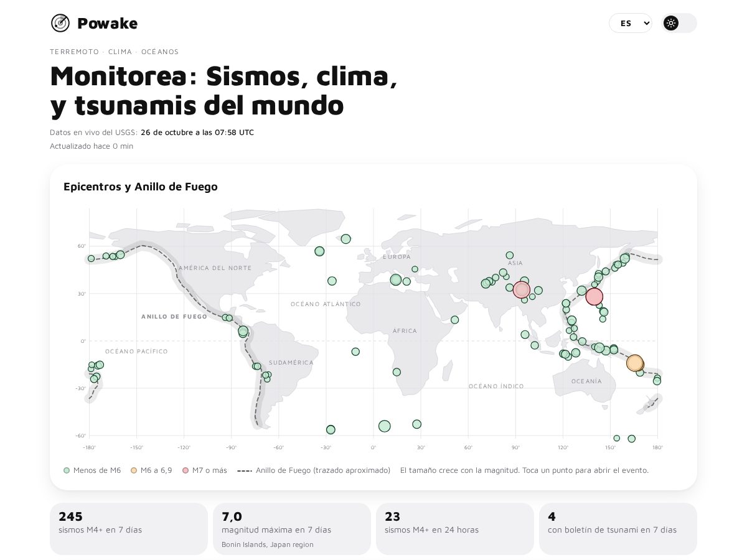Open the orange M6 epicenter near Oceania

pyautogui.click(x=634, y=363)
